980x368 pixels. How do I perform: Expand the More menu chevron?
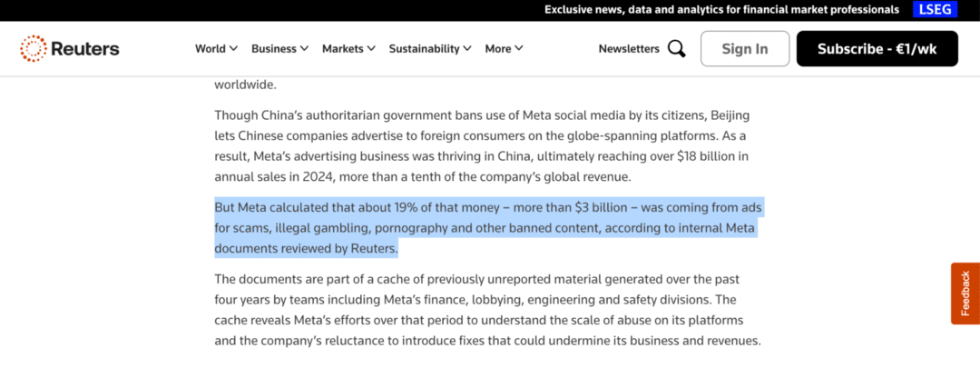point(519,48)
